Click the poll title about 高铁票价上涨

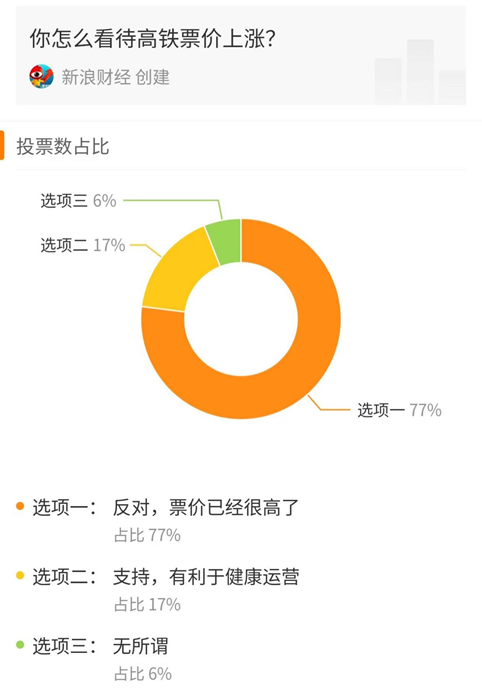click(153, 39)
